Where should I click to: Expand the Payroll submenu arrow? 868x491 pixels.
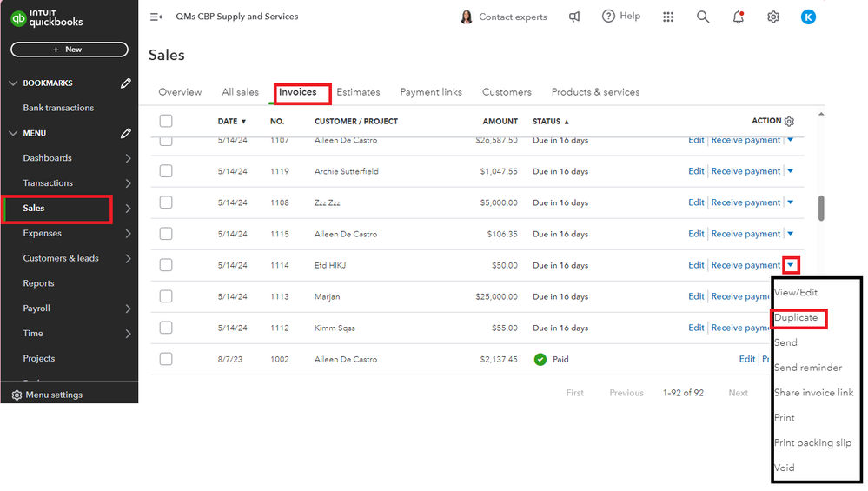(x=128, y=309)
